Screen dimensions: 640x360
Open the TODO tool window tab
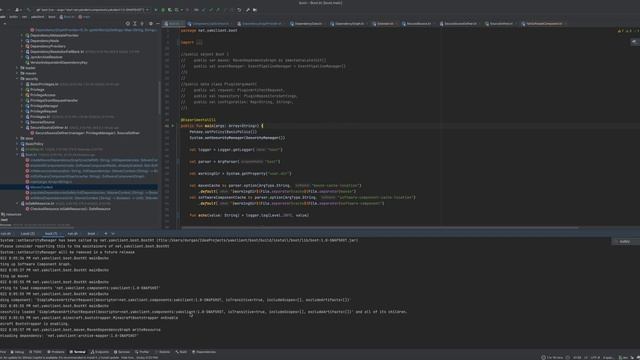click(36, 352)
